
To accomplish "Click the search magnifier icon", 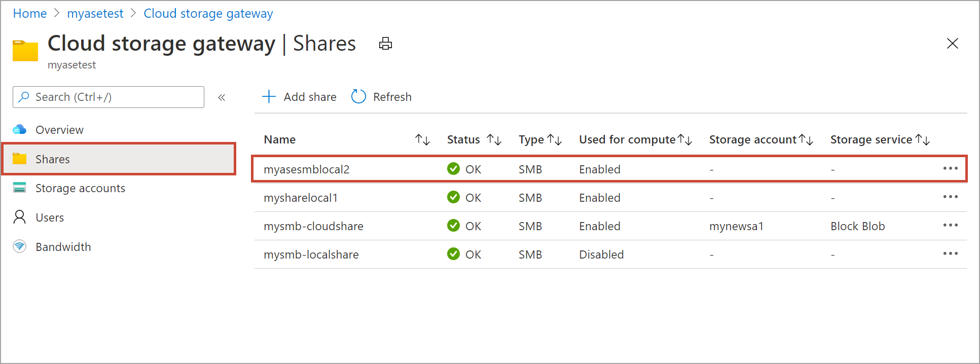I will tap(24, 97).
